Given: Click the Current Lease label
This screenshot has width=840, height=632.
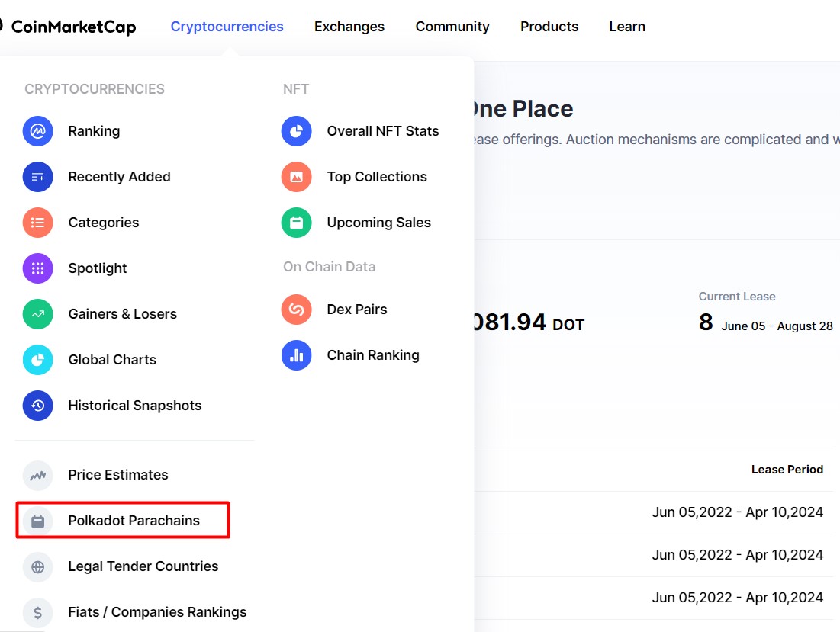Looking at the screenshot, I should coord(736,297).
